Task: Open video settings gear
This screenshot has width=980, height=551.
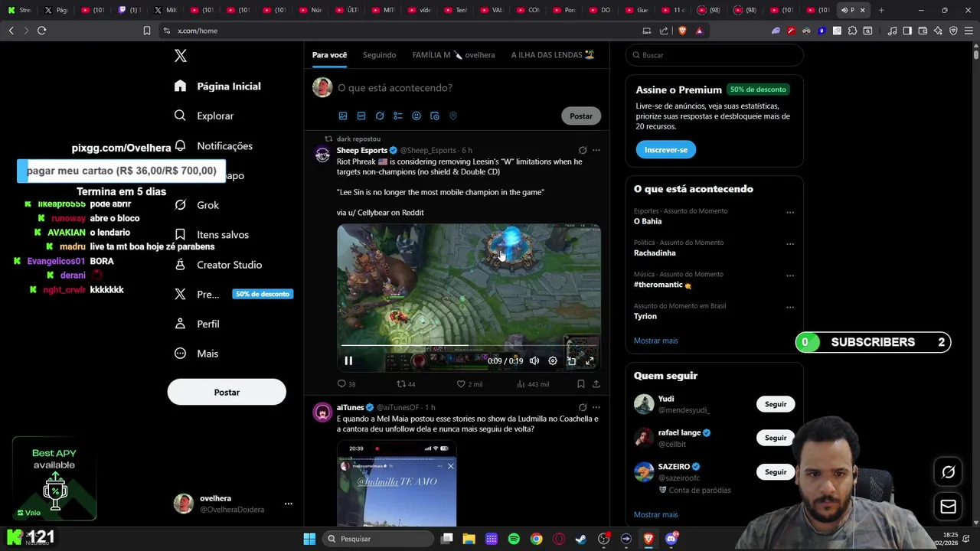Action: point(553,361)
